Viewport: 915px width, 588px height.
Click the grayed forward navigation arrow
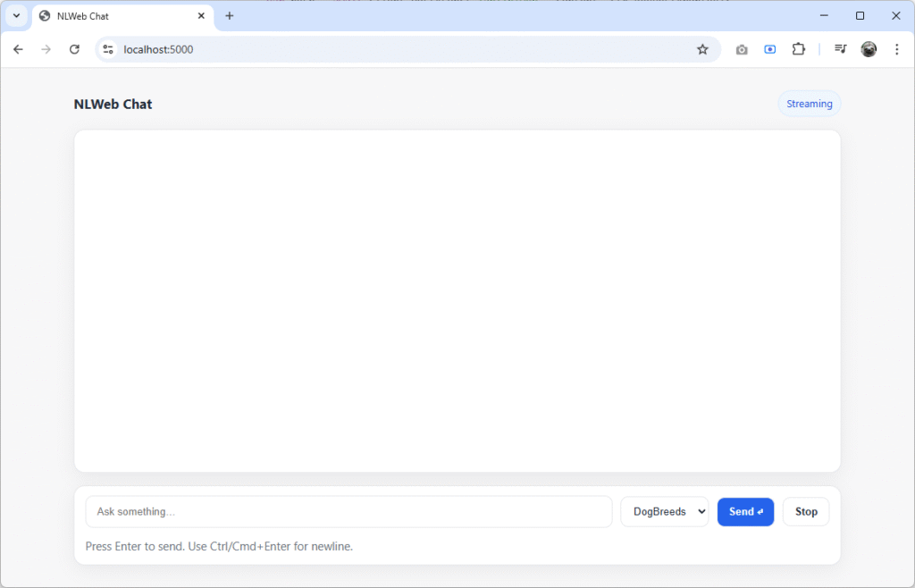coord(46,49)
